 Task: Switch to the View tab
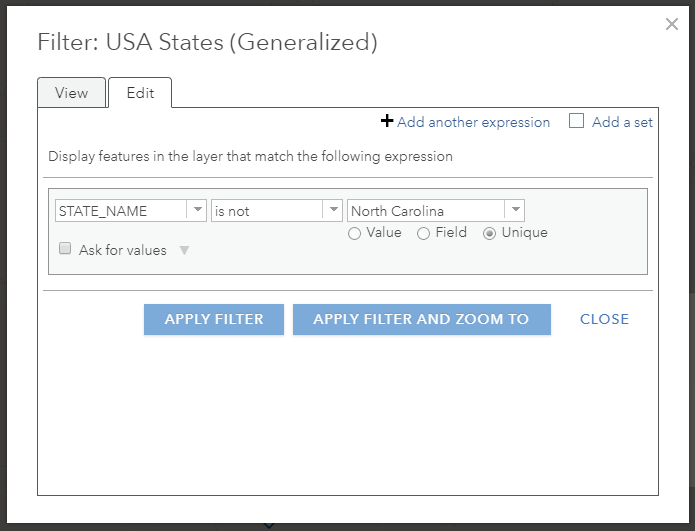[x=72, y=93]
